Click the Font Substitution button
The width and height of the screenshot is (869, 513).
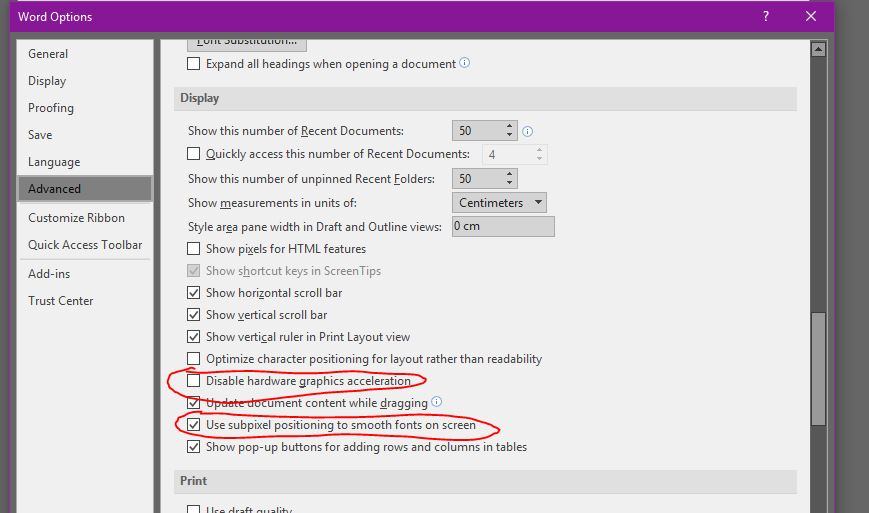pyautogui.click(x=247, y=44)
